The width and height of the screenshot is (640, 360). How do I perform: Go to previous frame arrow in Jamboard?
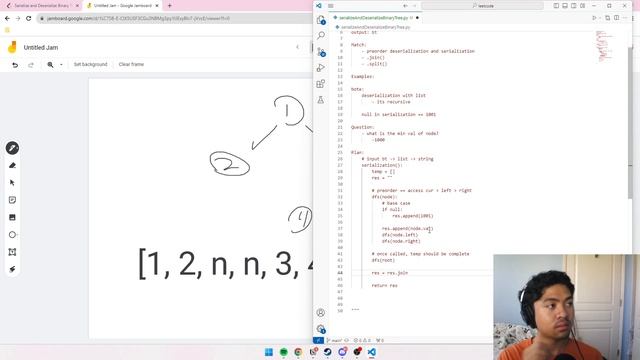tap(298, 47)
